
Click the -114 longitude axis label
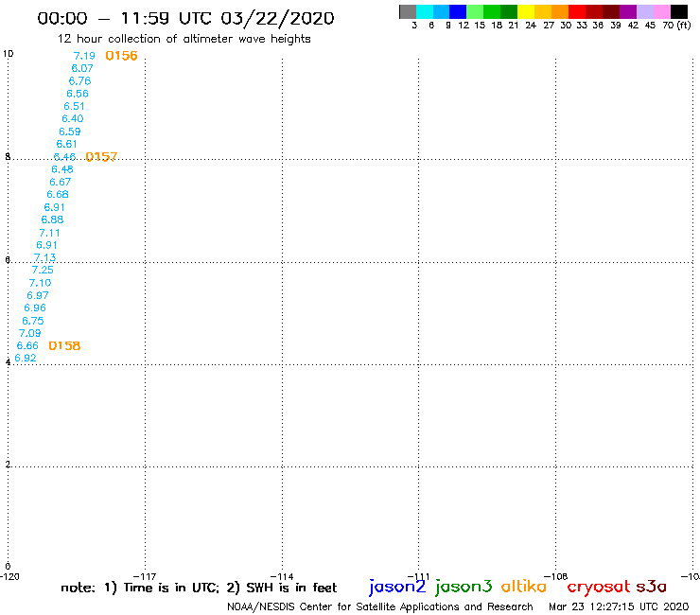(x=282, y=576)
